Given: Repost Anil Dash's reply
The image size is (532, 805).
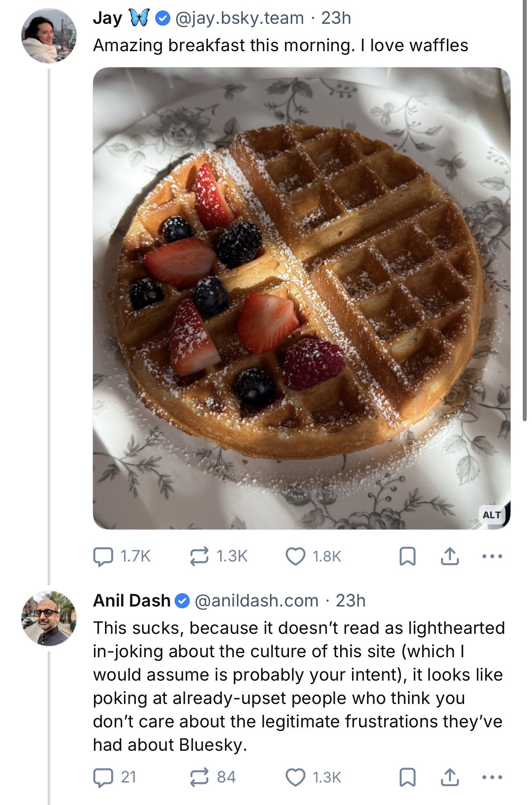Looking at the screenshot, I should click(x=199, y=777).
